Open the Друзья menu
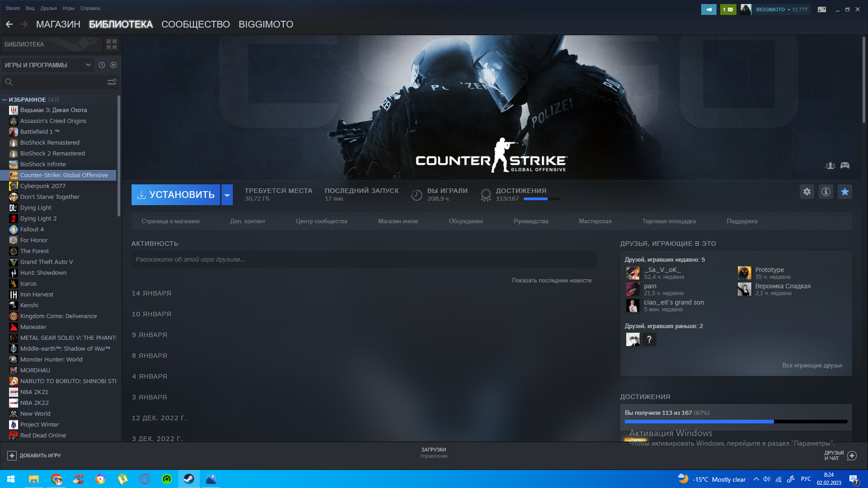The height and width of the screenshot is (488, 868). click(48, 8)
